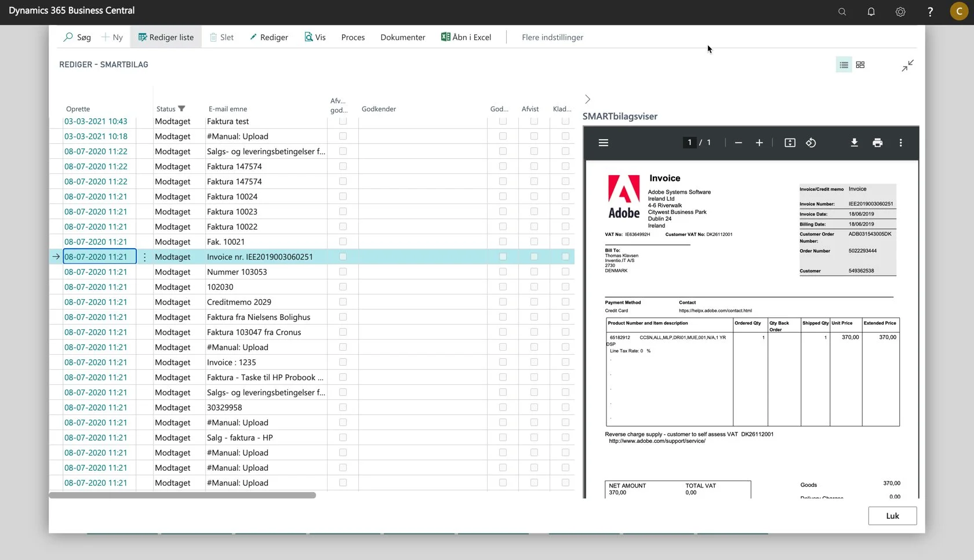The height and width of the screenshot is (560, 974).
Task: Check Afvist box for Salg - faktura - HP row
Action: (534, 438)
